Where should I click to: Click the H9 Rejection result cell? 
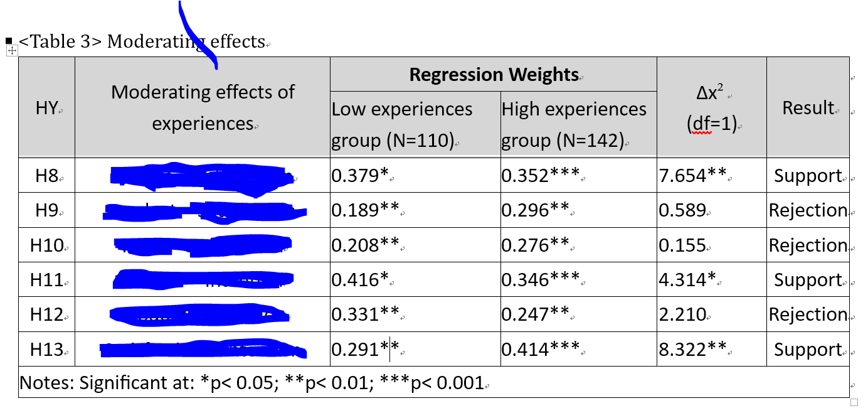[x=808, y=210]
